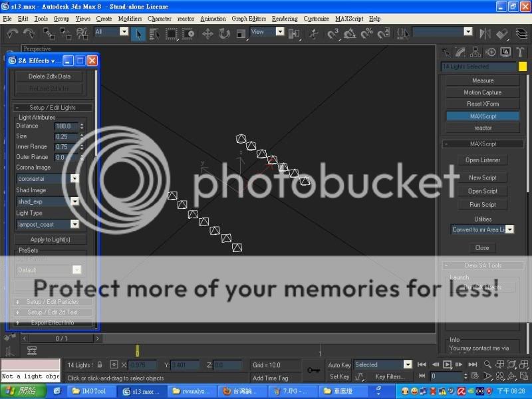Click the Run Script button
The width and height of the screenshot is (532, 399).
pos(482,205)
